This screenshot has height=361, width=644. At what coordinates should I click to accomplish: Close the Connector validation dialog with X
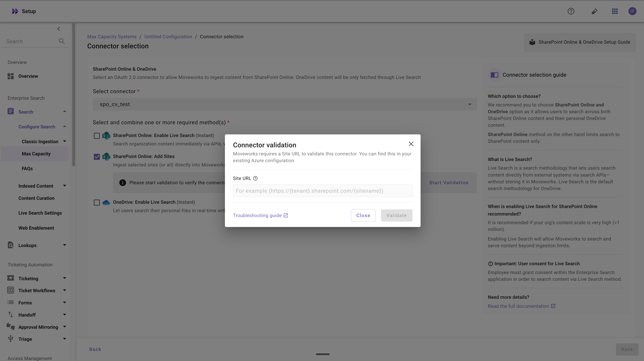(411, 144)
